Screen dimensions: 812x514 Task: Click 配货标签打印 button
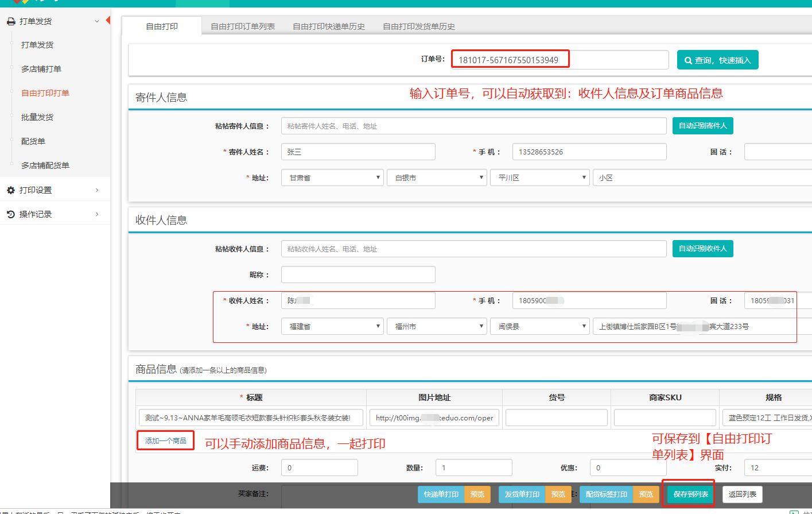click(x=607, y=494)
